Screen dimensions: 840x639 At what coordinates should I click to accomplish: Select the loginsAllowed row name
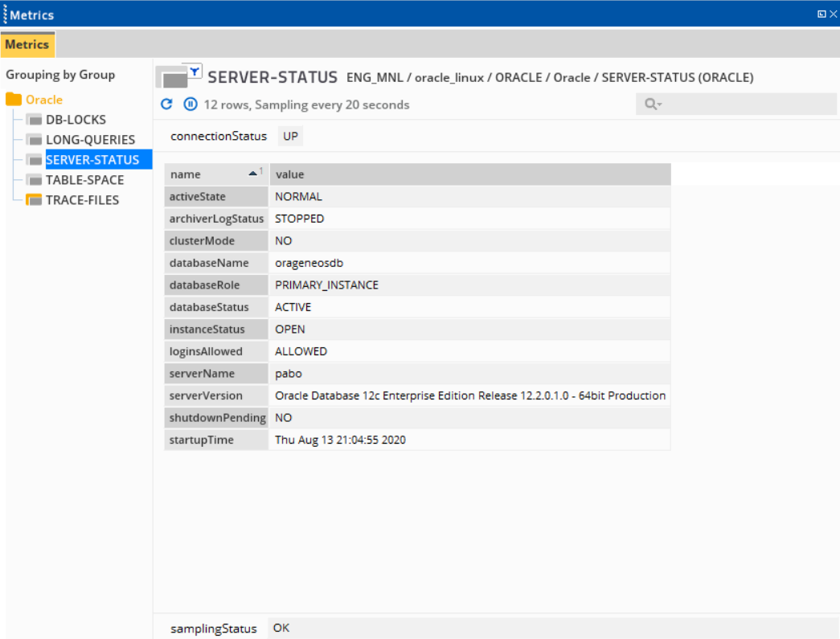click(216, 351)
